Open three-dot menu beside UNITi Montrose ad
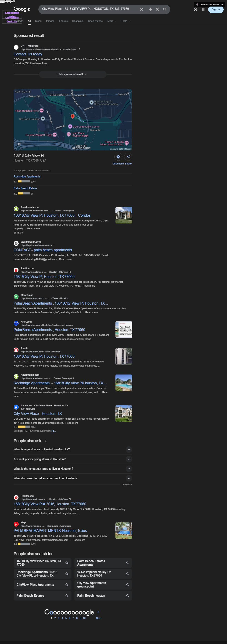This screenshot has height=644, width=230. [80, 49]
